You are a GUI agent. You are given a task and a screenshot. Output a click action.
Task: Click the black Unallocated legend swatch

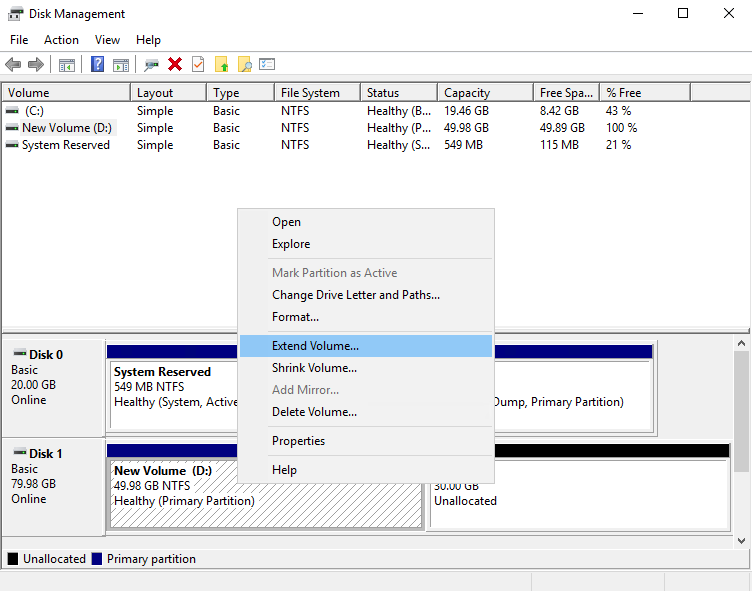click(x=13, y=559)
